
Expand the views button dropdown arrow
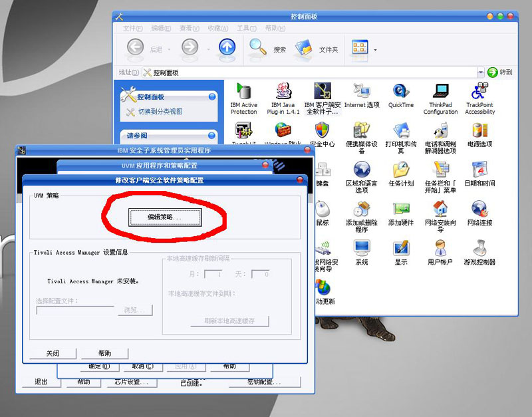click(375, 50)
